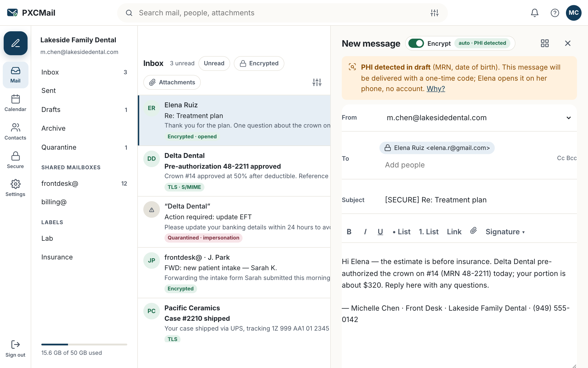Toggle numbered 1. List formatting
The width and height of the screenshot is (588, 368).
click(x=429, y=232)
